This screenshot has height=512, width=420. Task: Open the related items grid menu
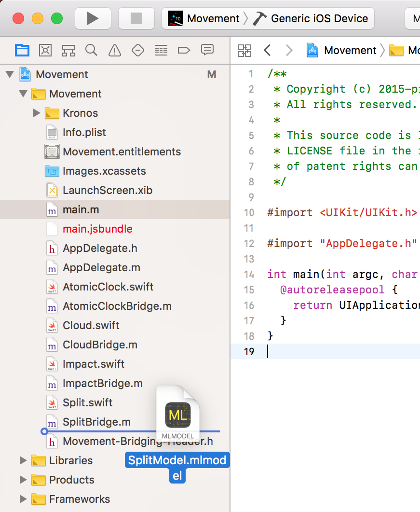click(x=244, y=50)
